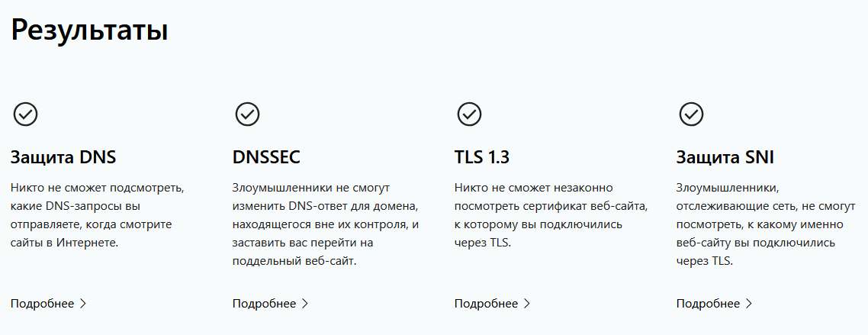Select the DNSSEC heading
The width and height of the screenshot is (868, 335).
[x=266, y=157]
